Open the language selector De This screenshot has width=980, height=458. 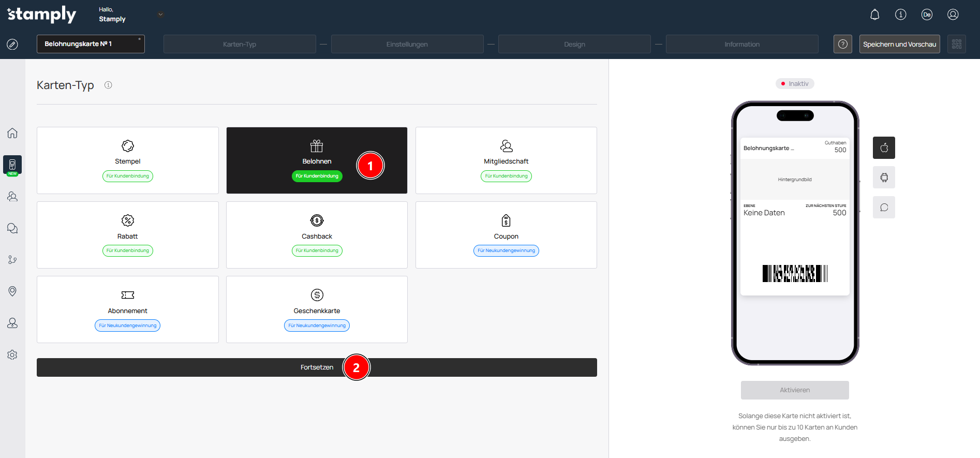pyautogui.click(x=927, y=14)
